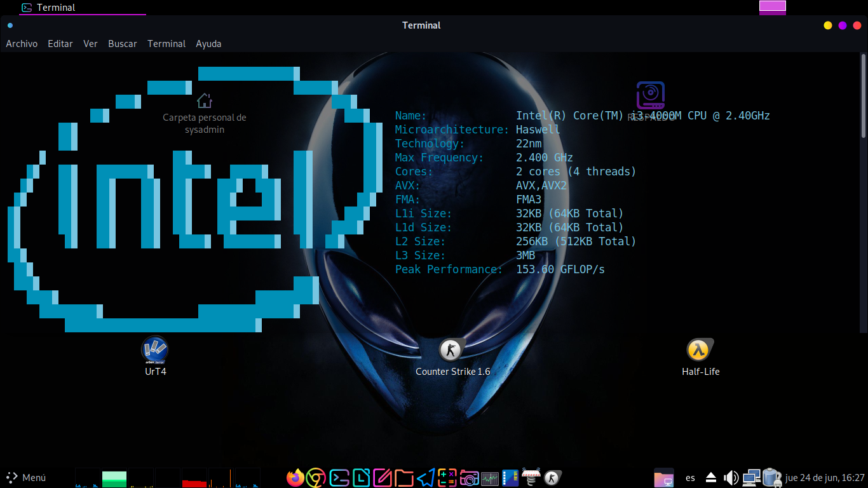Click the eject removable drives tray icon
This screenshot has height=488, width=868.
pyautogui.click(x=711, y=478)
